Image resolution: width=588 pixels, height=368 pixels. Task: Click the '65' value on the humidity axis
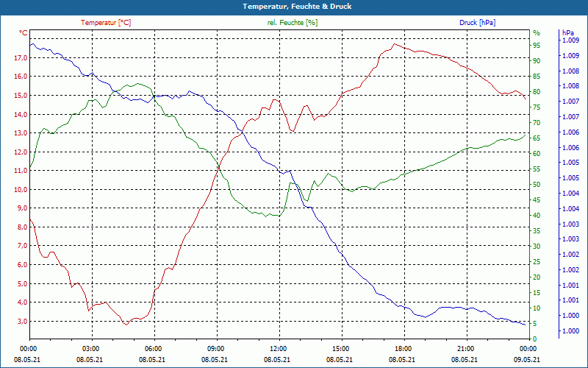(x=537, y=138)
